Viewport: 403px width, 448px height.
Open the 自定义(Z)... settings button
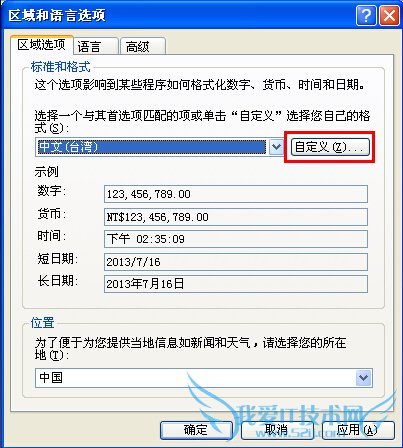330,147
